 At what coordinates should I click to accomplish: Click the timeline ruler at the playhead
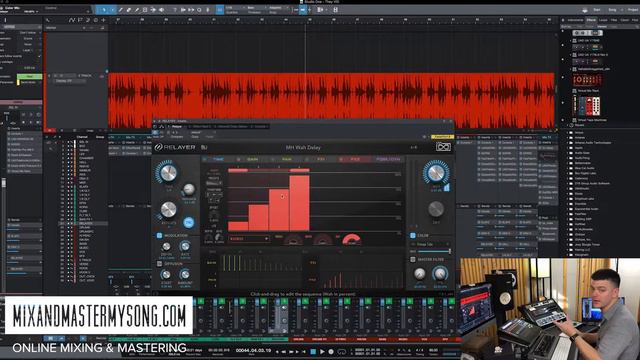305,20
